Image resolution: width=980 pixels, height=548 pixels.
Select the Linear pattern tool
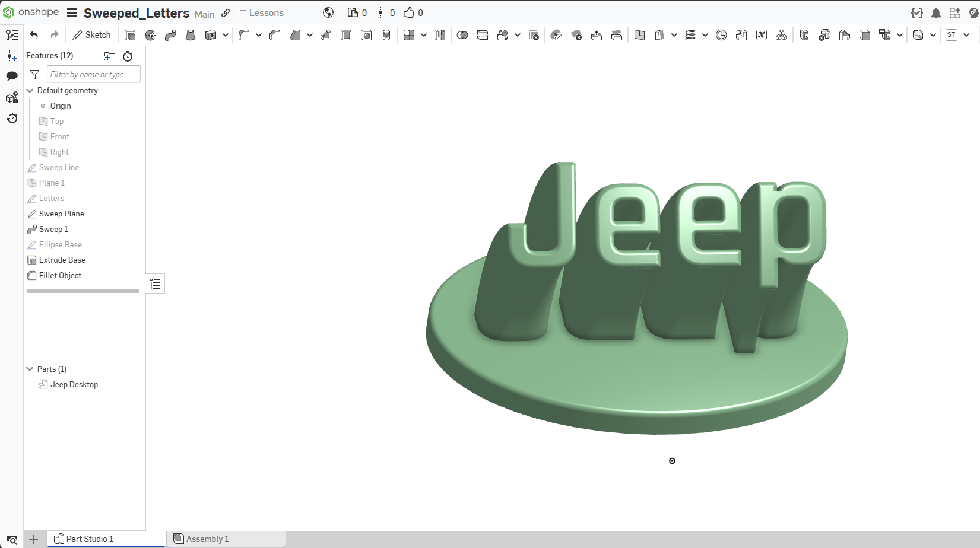(x=409, y=35)
